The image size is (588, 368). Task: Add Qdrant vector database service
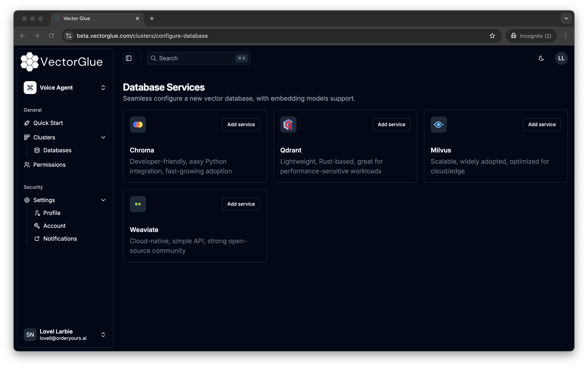[391, 124]
